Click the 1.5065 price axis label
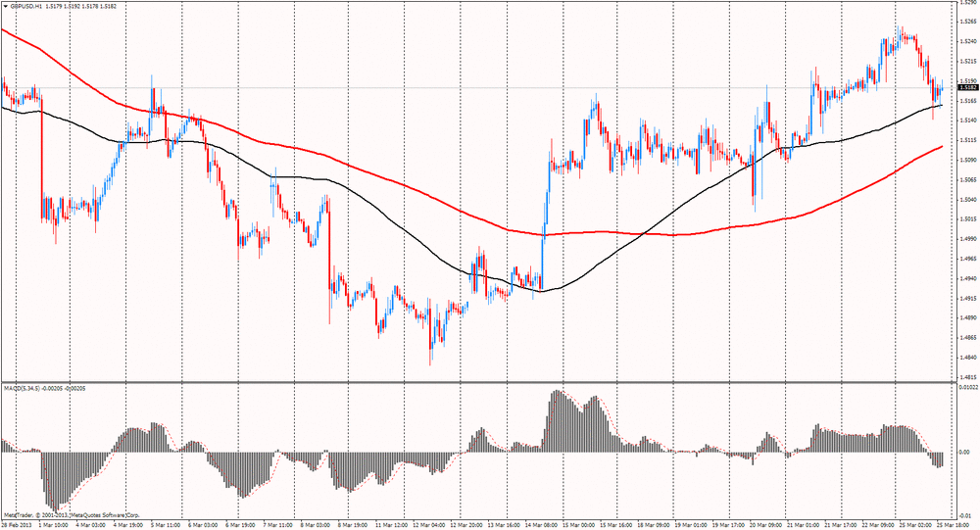Viewport: 980px width, 530px height. [x=968, y=179]
